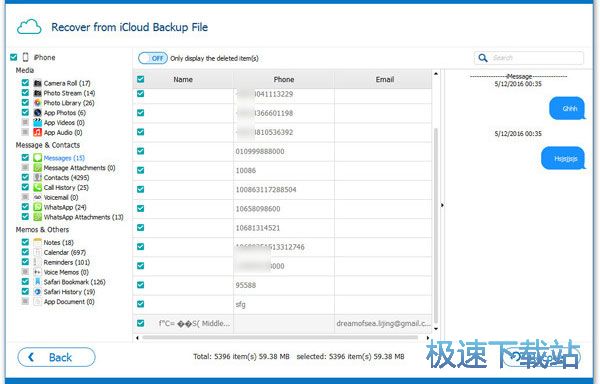Open WhatsApp (24) category
600x384 pixels.
point(65,207)
